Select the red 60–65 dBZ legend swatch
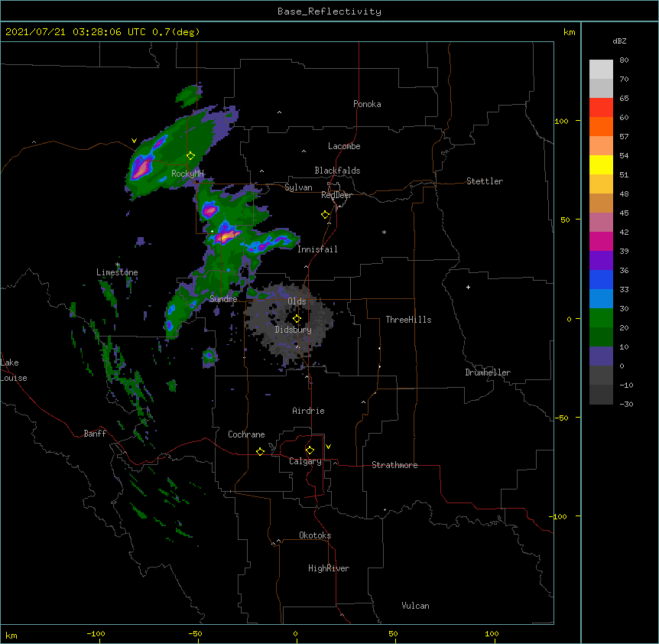The image size is (659, 644). tap(601, 108)
